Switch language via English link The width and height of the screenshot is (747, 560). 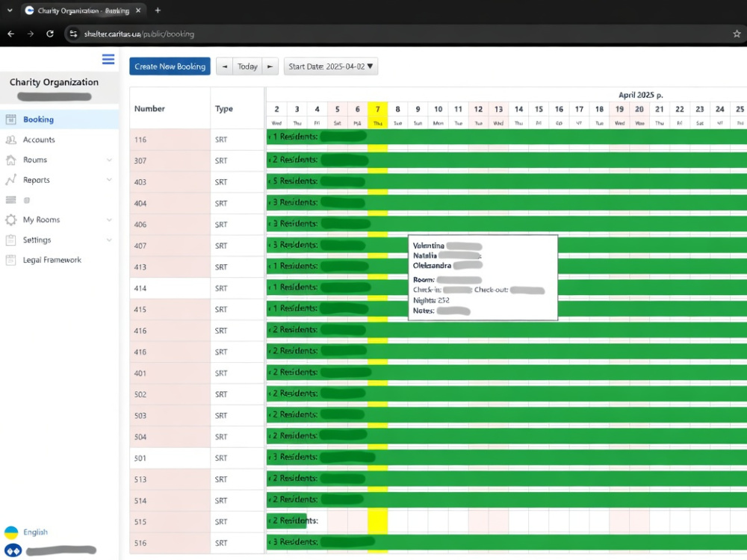point(35,532)
